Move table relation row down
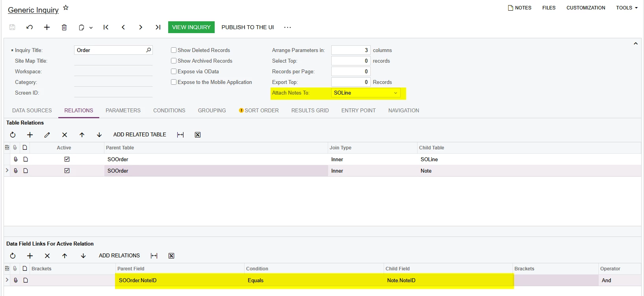Screen dimensions: 644x296 (99, 135)
